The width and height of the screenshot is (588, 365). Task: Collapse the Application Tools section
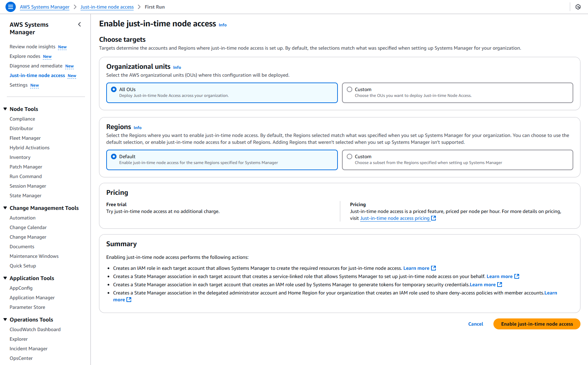pyautogui.click(x=5, y=278)
